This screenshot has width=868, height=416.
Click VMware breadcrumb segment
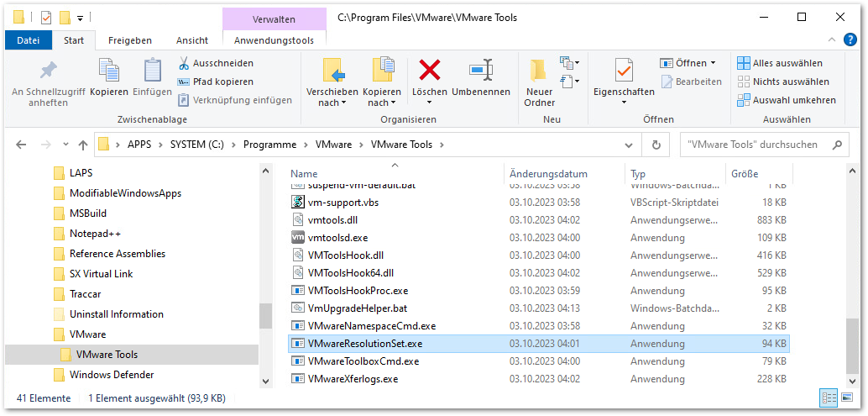[334, 145]
